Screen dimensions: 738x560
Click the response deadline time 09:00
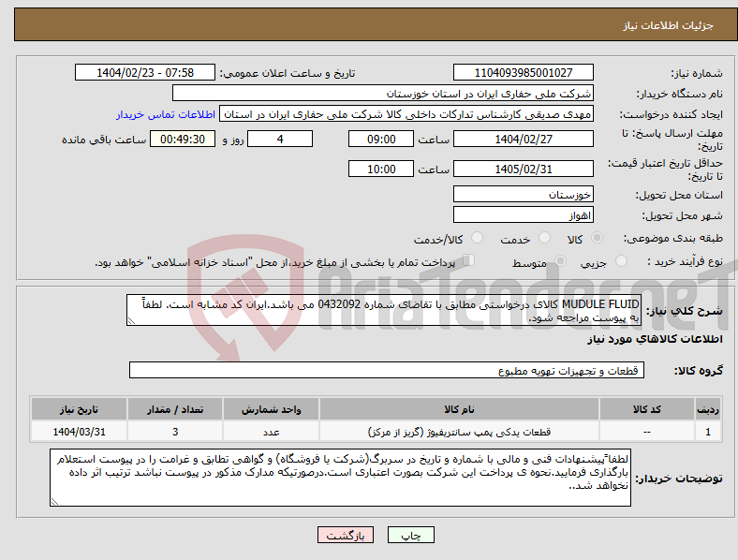tap(381, 139)
